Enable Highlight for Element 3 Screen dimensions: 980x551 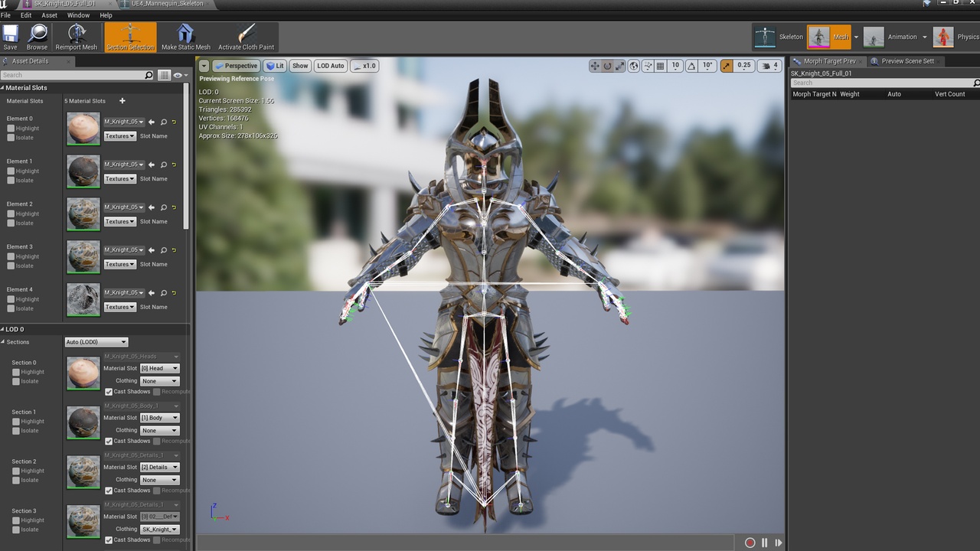pos(11,256)
